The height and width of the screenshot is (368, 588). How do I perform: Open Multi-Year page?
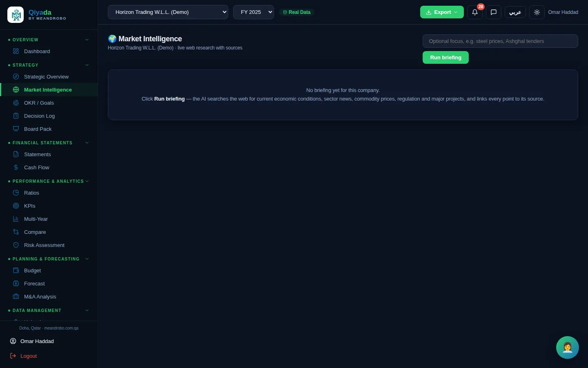[x=49, y=219]
